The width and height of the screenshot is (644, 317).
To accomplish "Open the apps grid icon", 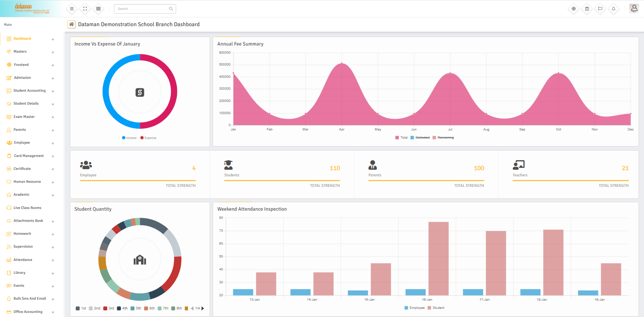I will coord(98,9).
